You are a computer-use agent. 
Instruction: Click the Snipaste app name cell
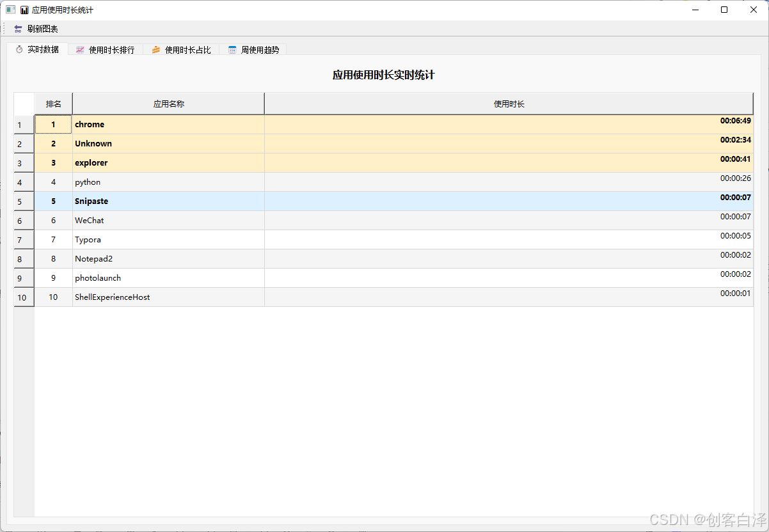pos(169,201)
